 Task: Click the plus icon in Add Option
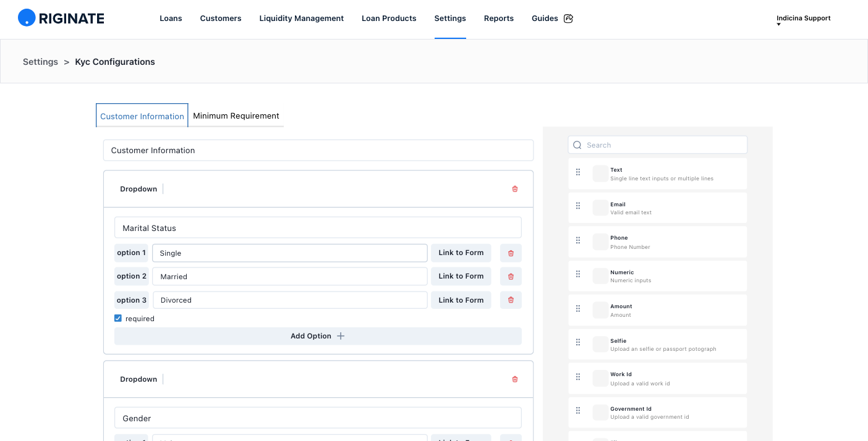340,336
